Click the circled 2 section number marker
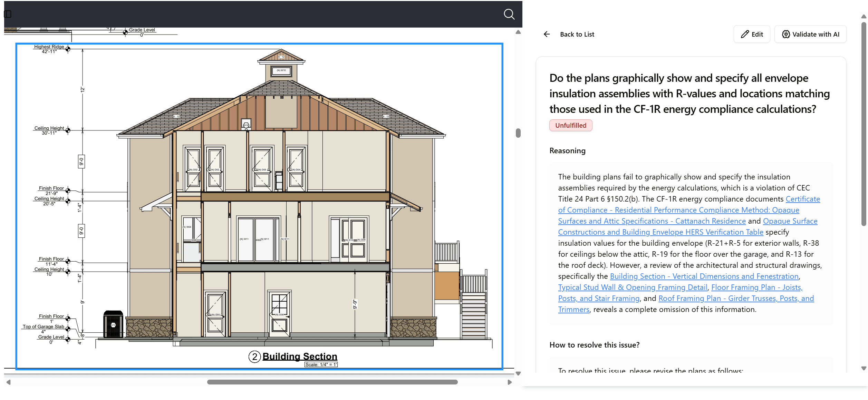 click(254, 357)
